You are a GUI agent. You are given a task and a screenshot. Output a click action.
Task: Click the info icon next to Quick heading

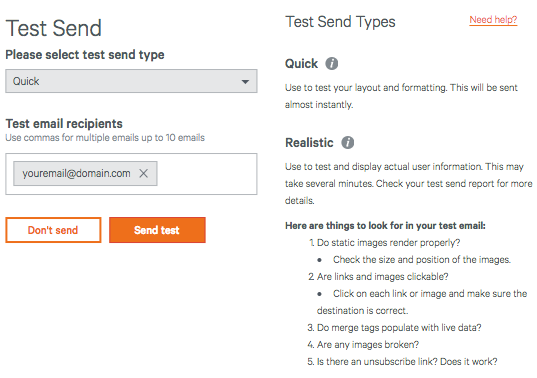[331, 63]
